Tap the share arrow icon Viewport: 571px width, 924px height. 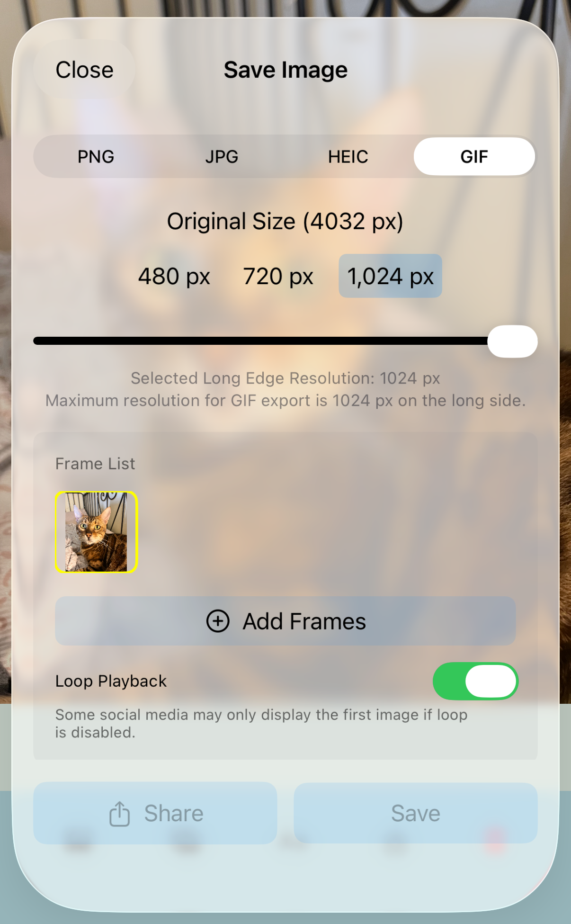point(119,814)
